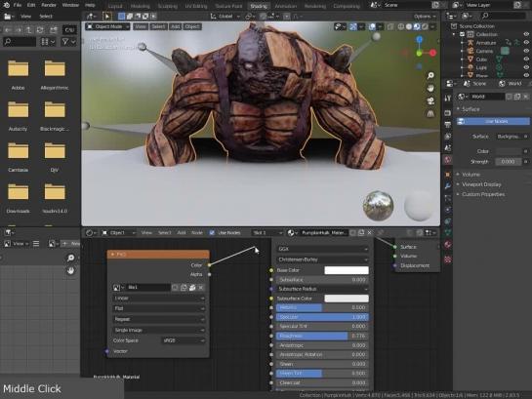Open the Color Space sRGB dropdown

(x=184, y=340)
